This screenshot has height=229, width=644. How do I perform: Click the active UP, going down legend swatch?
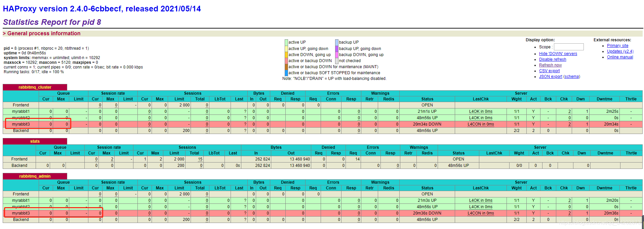[x=286, y=49]
